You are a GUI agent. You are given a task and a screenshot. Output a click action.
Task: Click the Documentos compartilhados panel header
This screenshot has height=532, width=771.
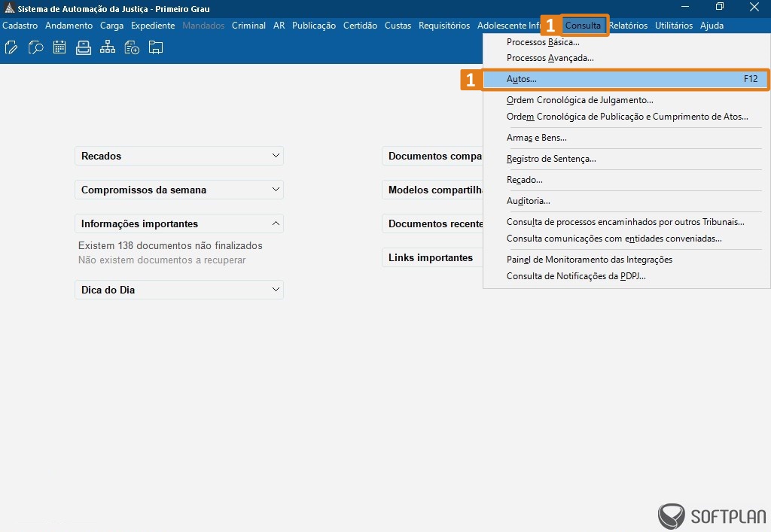click(433, 156)
